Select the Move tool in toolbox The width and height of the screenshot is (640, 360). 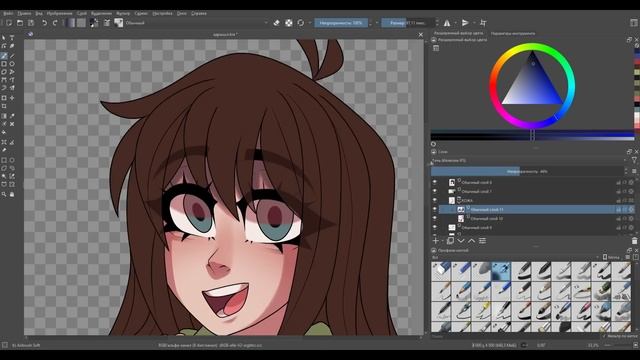coord(12,98)
